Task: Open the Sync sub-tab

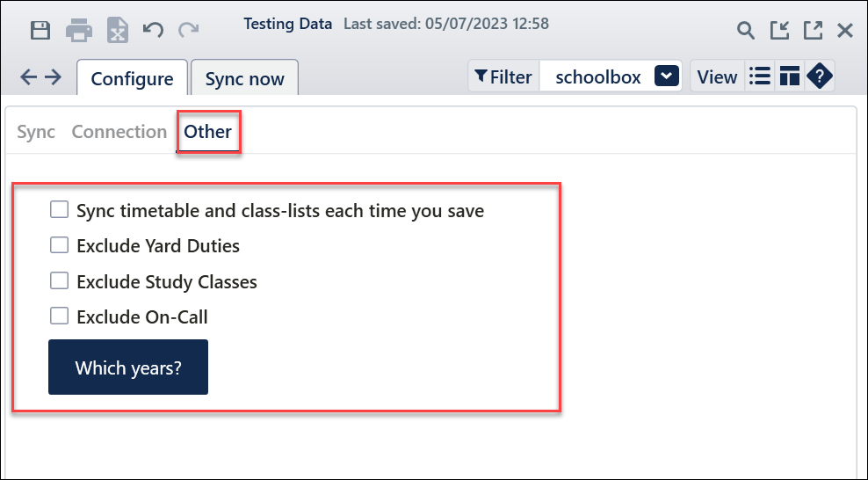Action: [36, 132]
